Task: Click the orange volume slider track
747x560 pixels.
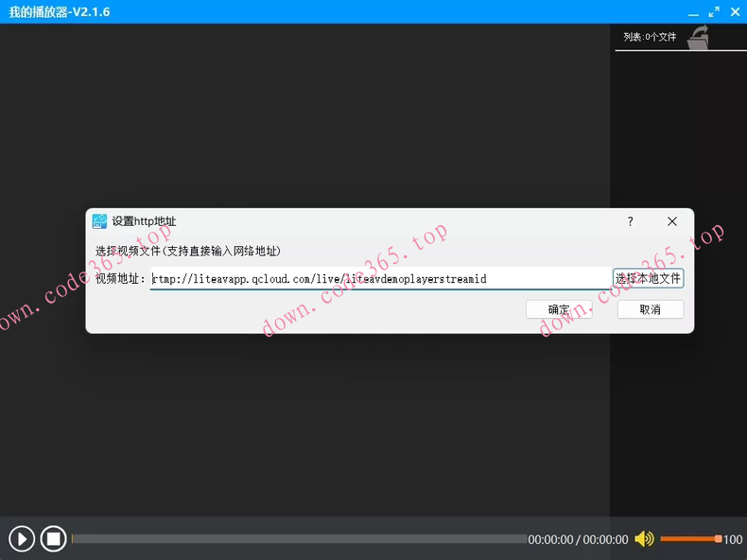Action: (x=688, y=539)
